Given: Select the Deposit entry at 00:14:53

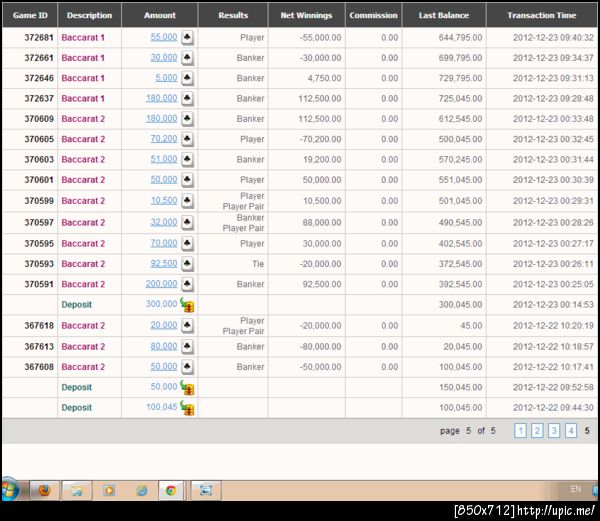Looking at the screenshot, I should tap(77, 305).
